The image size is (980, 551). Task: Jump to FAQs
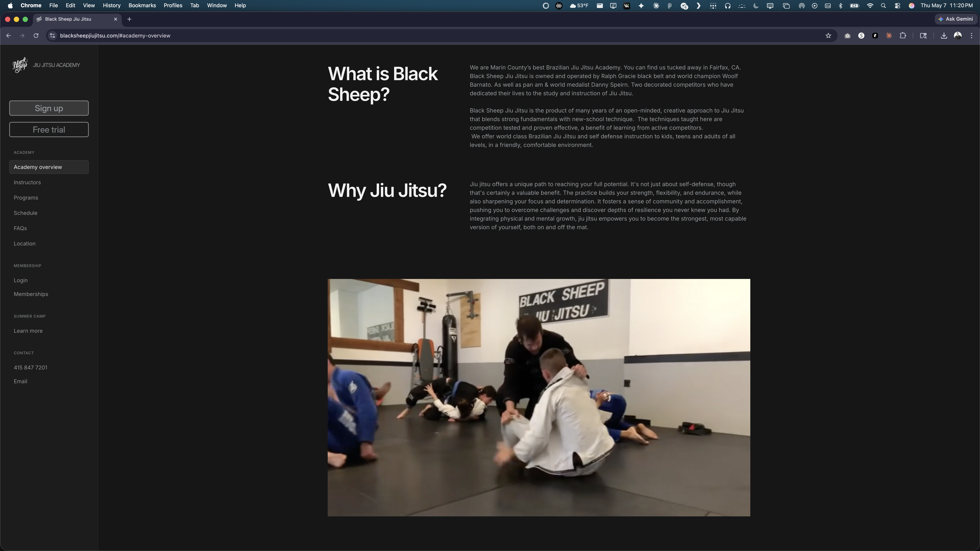coord(20,228)
